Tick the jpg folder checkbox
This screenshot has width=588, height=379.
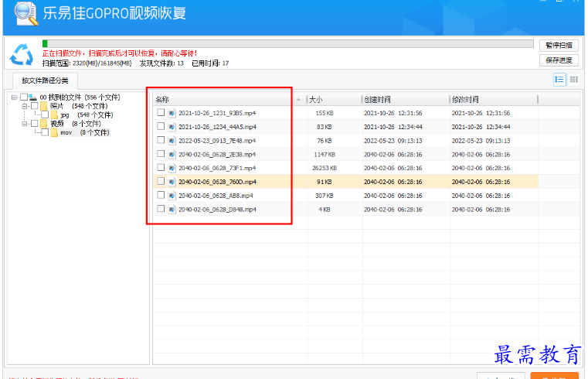pos(45,114)
